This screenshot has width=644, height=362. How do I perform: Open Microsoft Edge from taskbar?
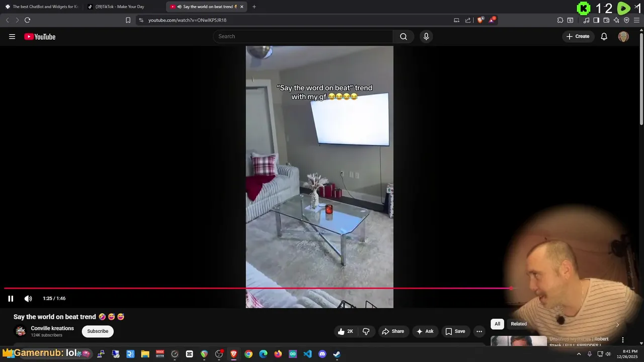(x=263, y=354)
